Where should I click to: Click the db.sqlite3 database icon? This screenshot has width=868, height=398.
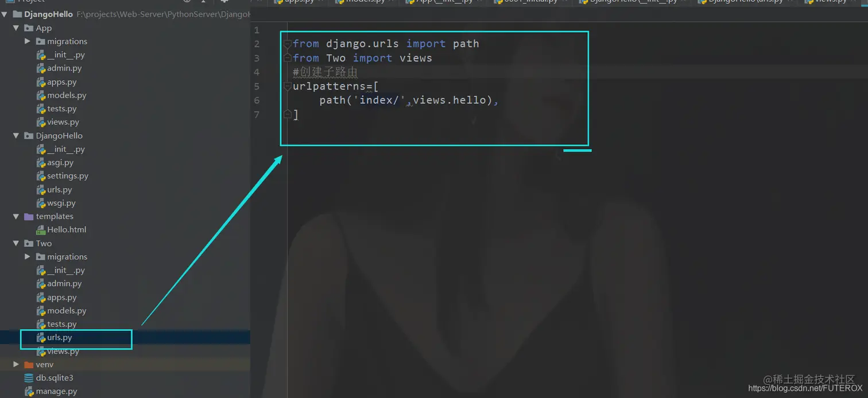(29, 378)
